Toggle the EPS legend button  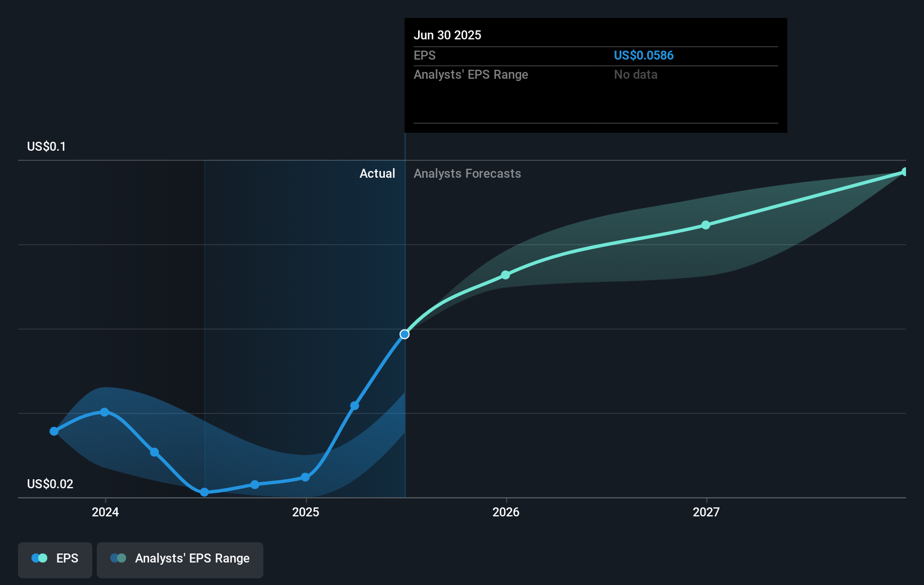pos(55,560)
